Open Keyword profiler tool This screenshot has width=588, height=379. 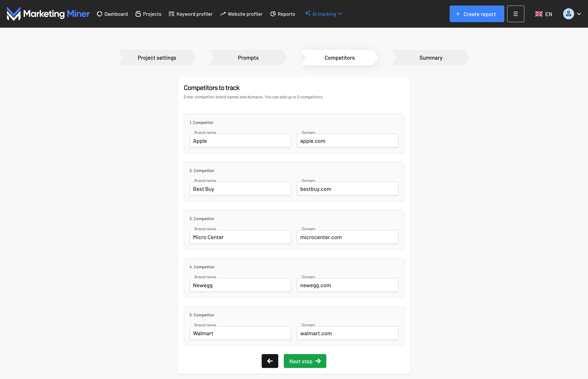[x=191, y=14]
